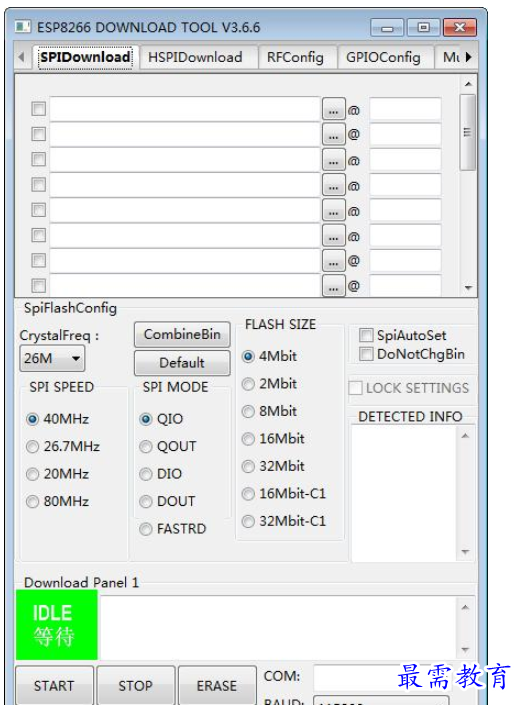Choose 32Mbit-C1 flash size

[x=284, y=522]
